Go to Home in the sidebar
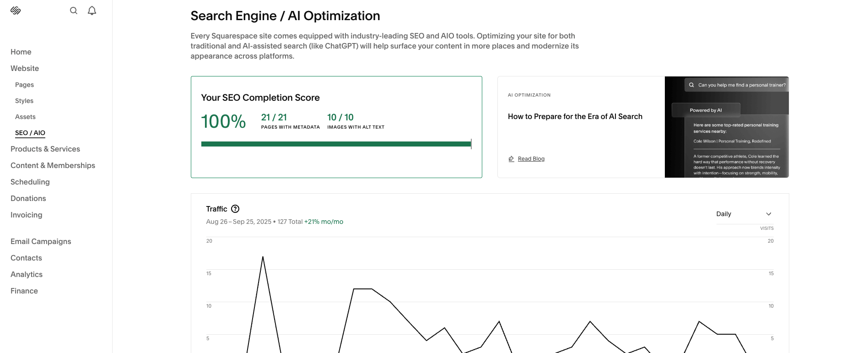The height and width of the screenshot is (353, 868). pos(21,52)
